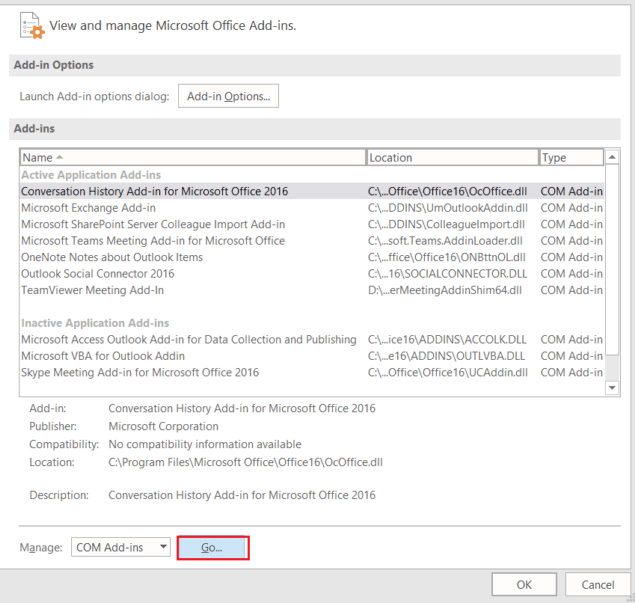Click the Teams.AddinLoader.dll location cell

pyautogui.click(x=445, y=241)
